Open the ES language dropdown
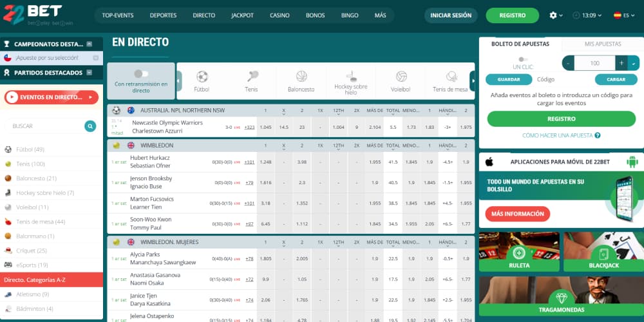The height and width of the screenshot is (322, 644). tap(624, 15)
